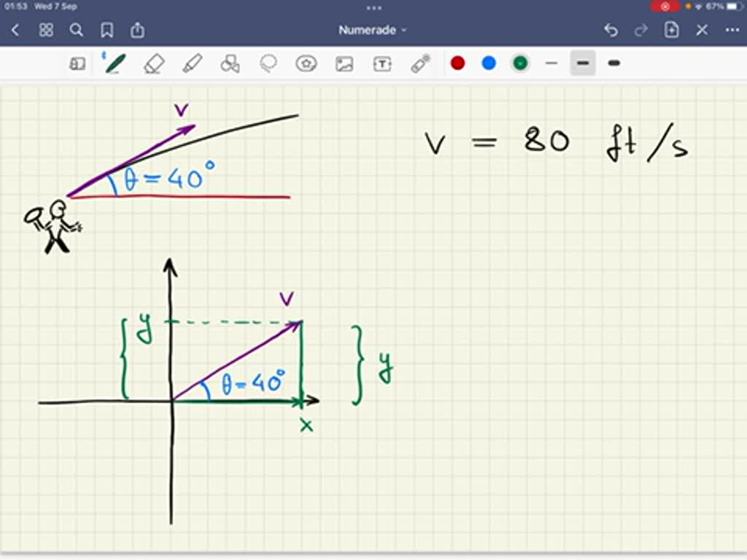Select the Lasso selection tool

coord(268,63)
